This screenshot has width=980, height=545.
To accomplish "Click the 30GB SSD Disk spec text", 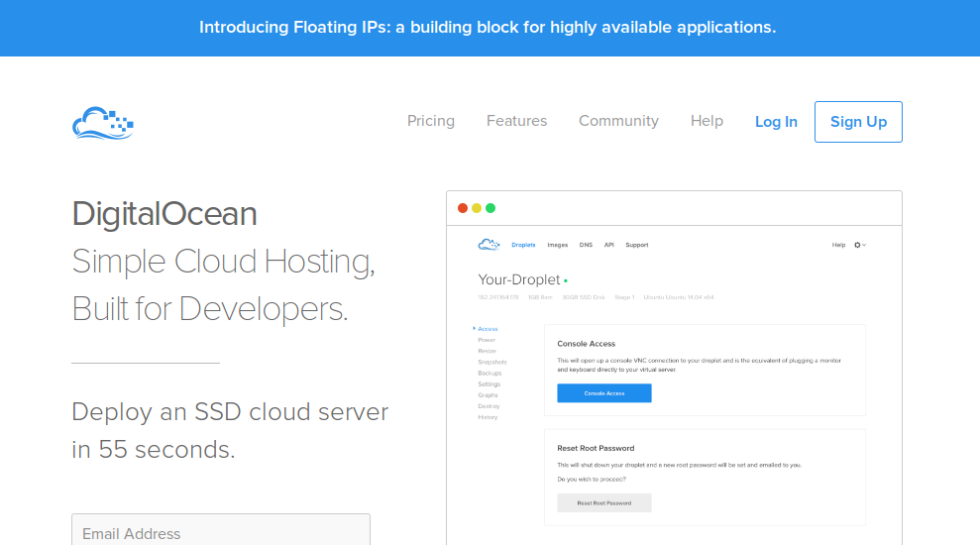I will [584, 297].
